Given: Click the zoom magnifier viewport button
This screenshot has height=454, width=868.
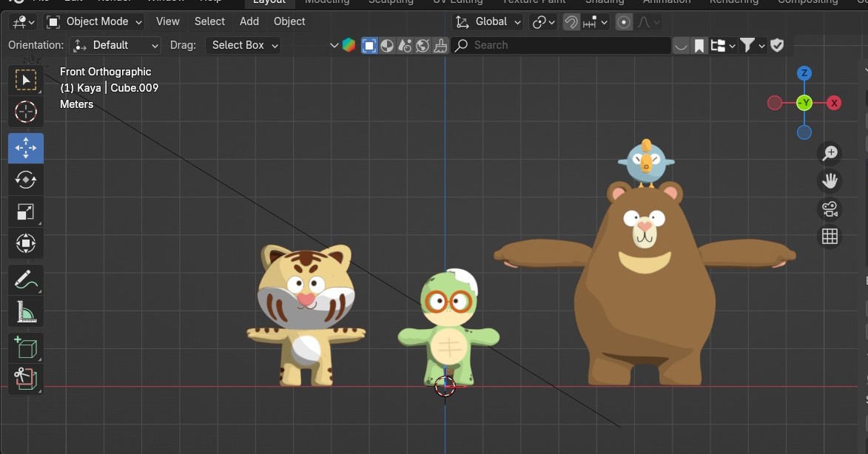Looking at the screenshot, I should tap(830, 153).
